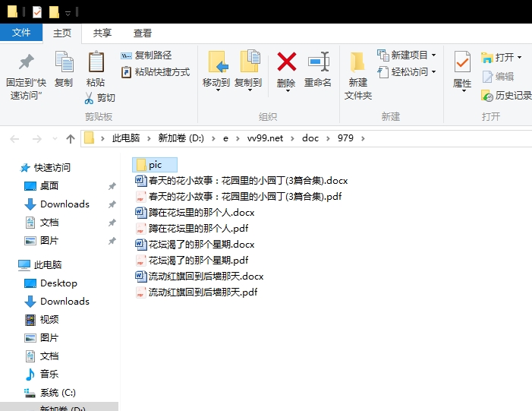
Task: Switch to the 查看 view tab
Action: tap(142, 33)
